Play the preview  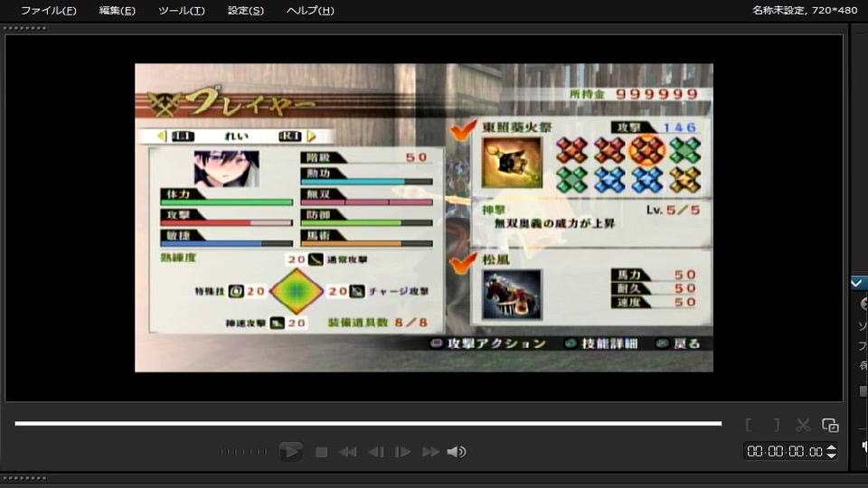290,452
